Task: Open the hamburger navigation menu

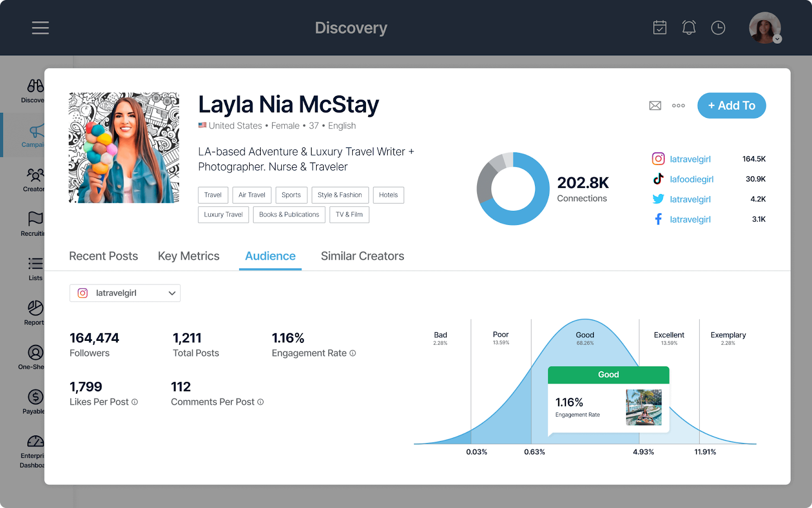Action: (40, 28)
